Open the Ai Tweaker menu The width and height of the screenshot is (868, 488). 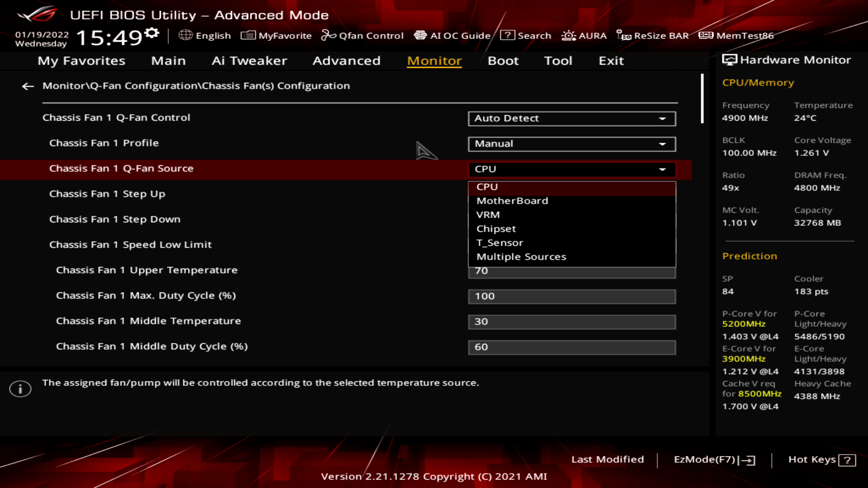point(249,61)
